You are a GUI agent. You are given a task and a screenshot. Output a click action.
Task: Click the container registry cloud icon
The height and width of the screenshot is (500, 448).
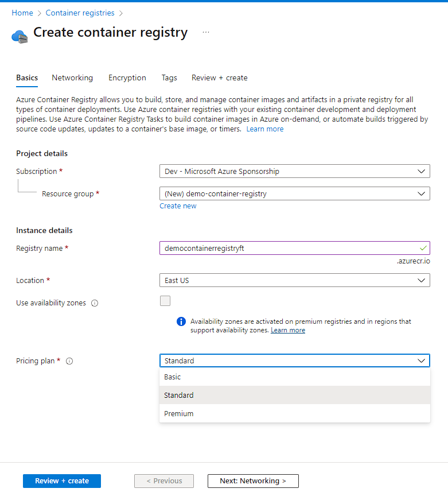point(20,36)
